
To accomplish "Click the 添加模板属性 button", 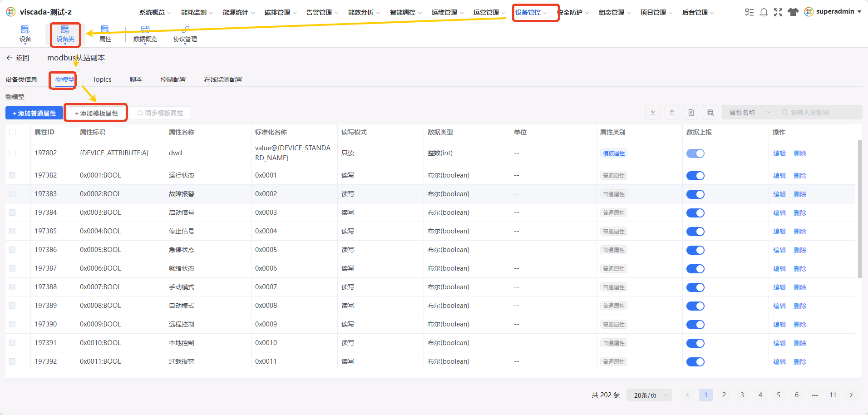I will point(96,113).
